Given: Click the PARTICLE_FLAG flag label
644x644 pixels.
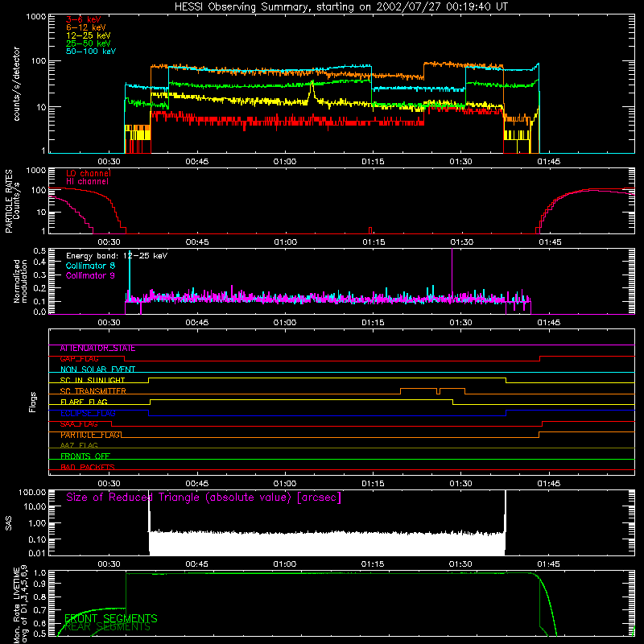Looking at the screenshot, I should 91,435.
